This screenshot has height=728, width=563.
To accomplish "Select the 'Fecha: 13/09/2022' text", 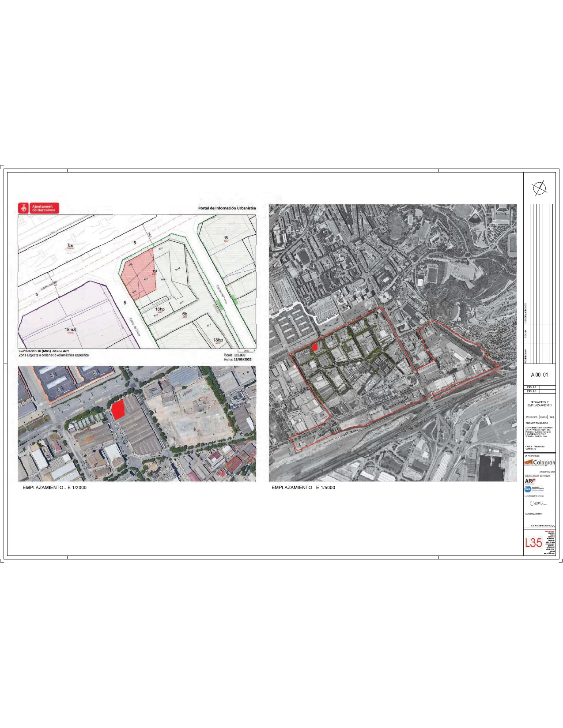I will click(x=238, y=359).
